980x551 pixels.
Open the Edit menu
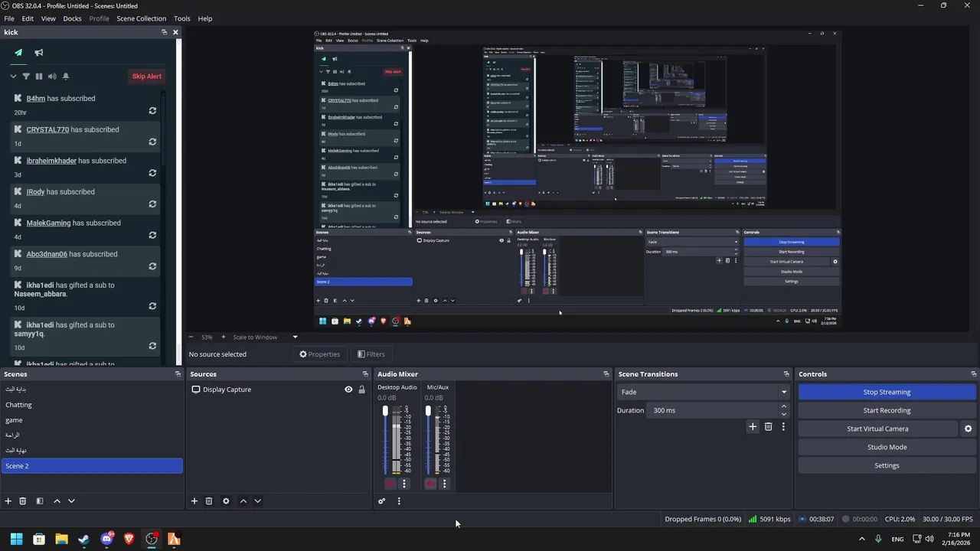point(28,18)
